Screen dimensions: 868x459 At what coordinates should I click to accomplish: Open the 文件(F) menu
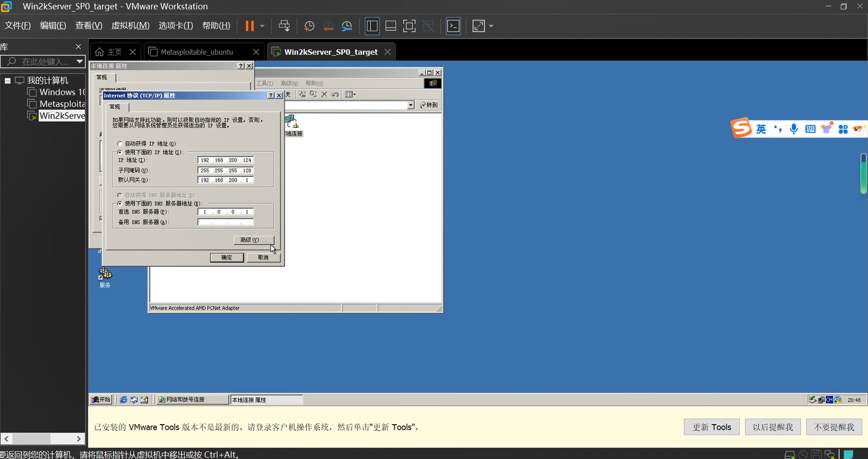[x=18, y=26]
